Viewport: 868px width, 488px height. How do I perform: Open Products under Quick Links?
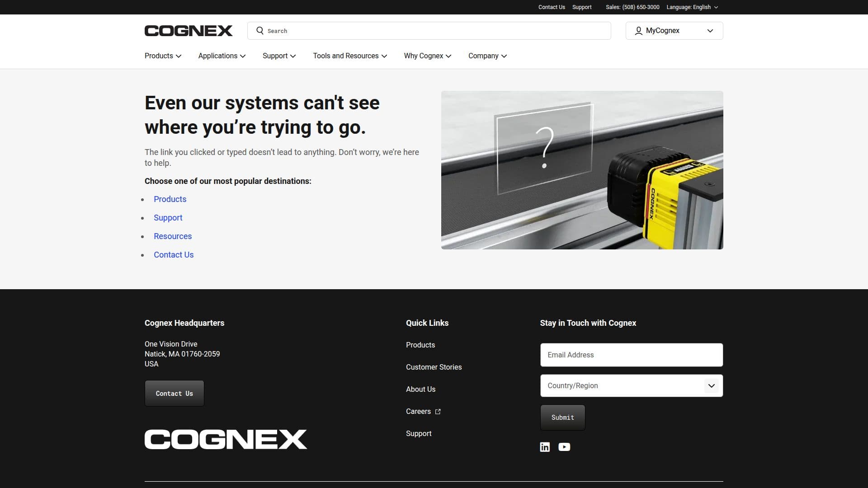coord(420,345)
